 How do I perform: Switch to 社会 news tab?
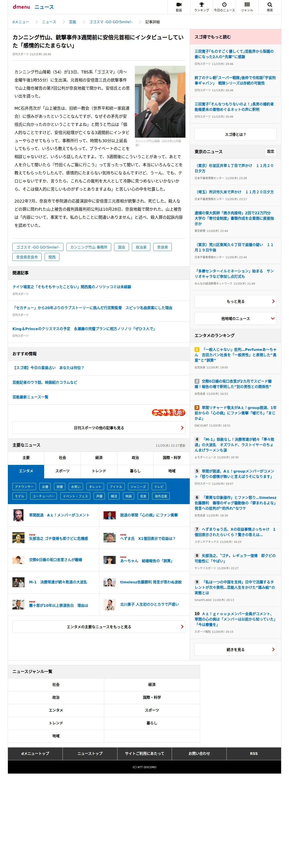(62, 458)
